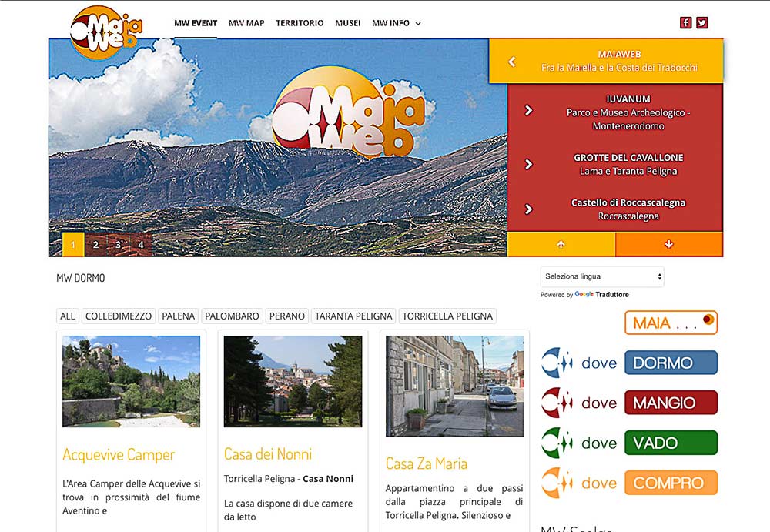Filter listings by PERANO
The image size is (770, 532).
click(x=287, y=316)
